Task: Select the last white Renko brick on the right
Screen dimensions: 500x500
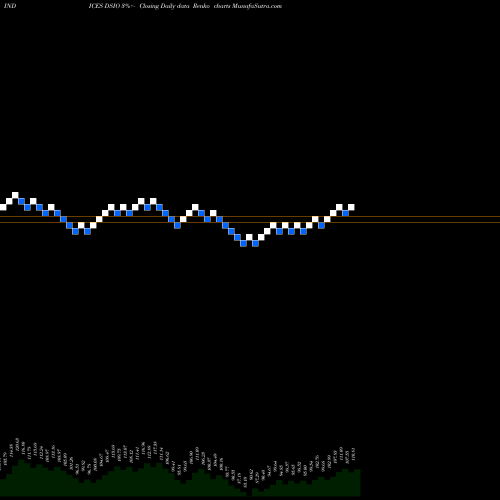Action: point(351,207)
